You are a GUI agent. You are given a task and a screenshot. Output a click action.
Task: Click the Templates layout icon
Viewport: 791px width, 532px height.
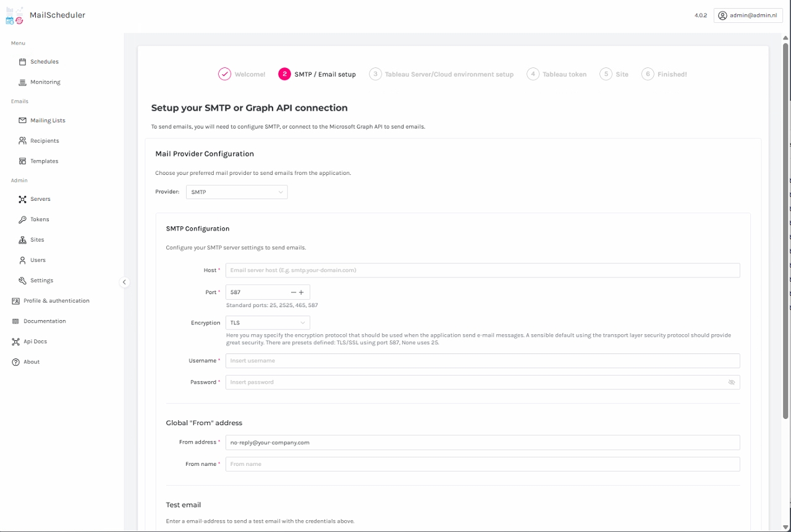coord(23,161)
